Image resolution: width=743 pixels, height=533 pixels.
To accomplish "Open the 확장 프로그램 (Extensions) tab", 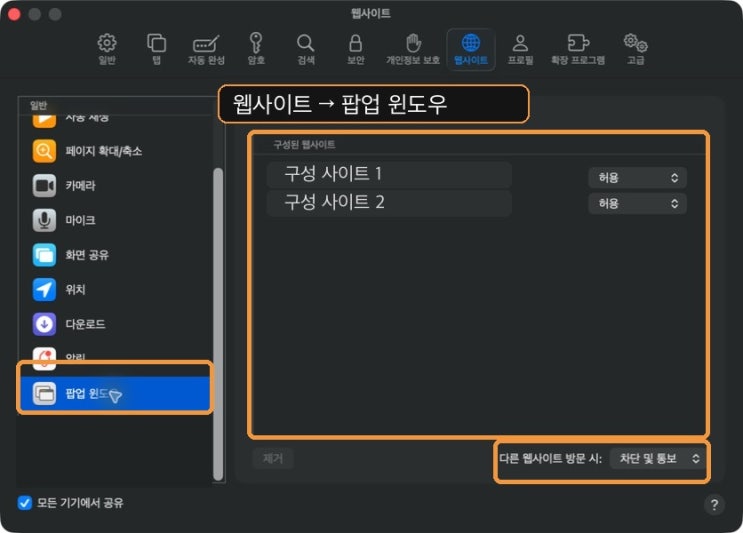I will (x=578, y=49).
